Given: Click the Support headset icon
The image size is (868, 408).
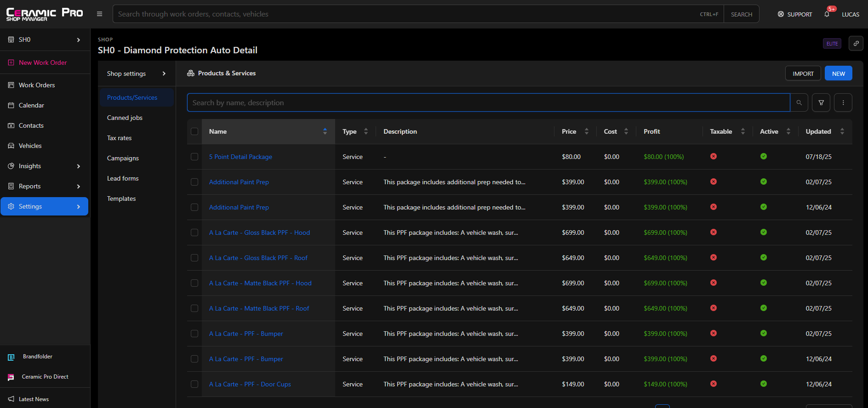Looking at the screenshot, I should point(781,14).
